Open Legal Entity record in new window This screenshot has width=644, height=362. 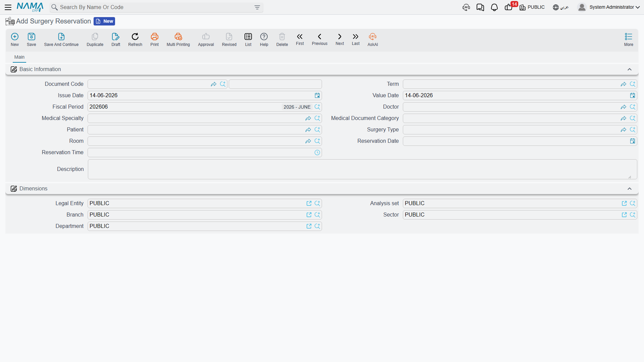309,203
